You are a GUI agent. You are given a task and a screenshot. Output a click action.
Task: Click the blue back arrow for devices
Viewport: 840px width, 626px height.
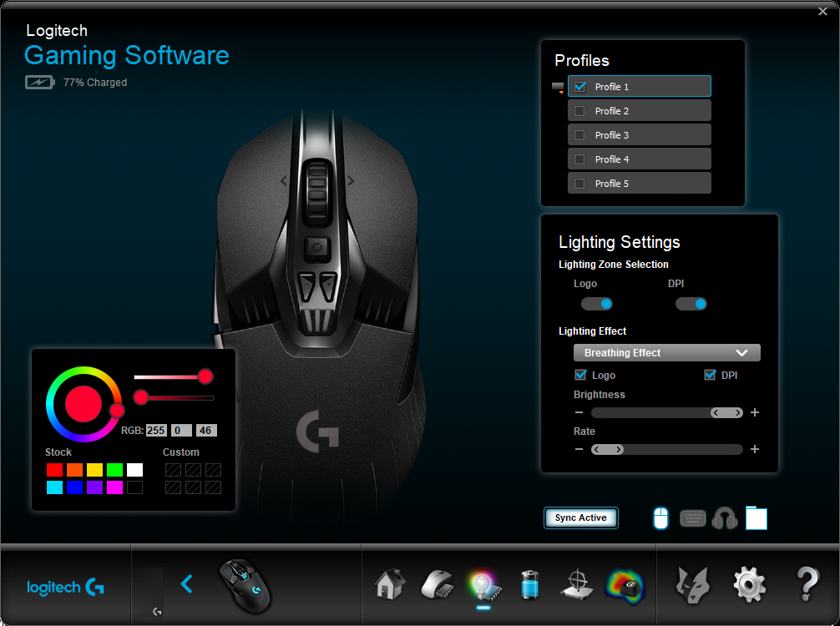(186, 583)
